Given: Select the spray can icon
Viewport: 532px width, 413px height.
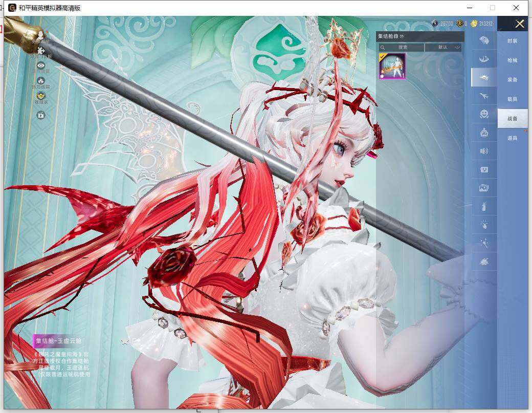Looking at the screenshot, I should (x=484, y=206).
